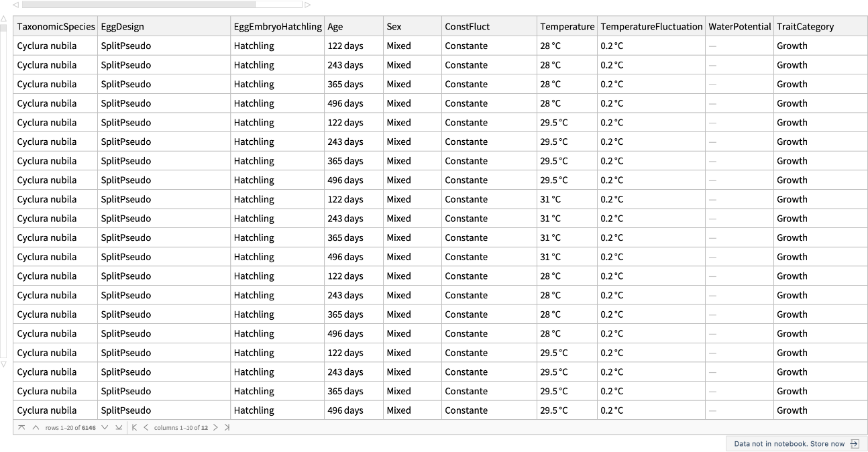The width and height of the screenshot is (868, 452).
Task: Go to next page of rows
Action: point(105,427)
